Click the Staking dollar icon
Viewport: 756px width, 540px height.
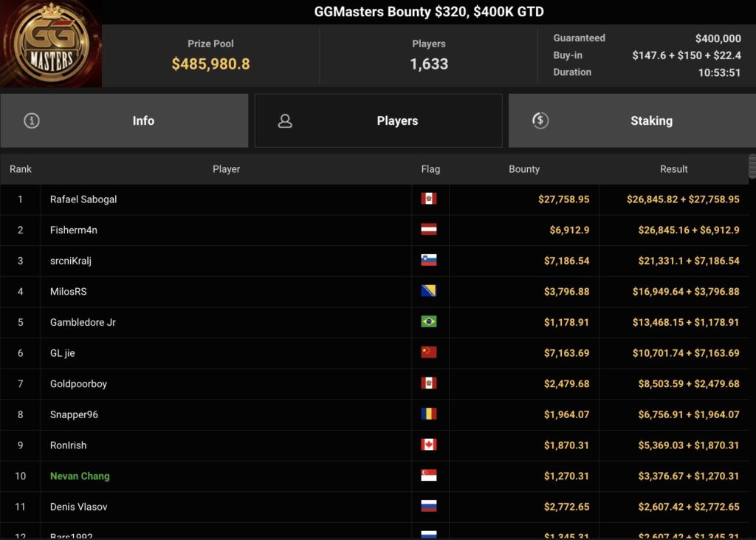540,120
